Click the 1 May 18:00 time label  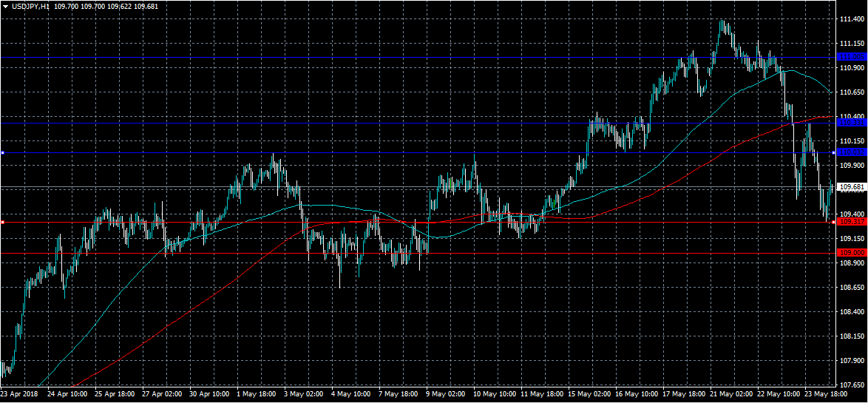pyautogui.click(x=257, y=394)
